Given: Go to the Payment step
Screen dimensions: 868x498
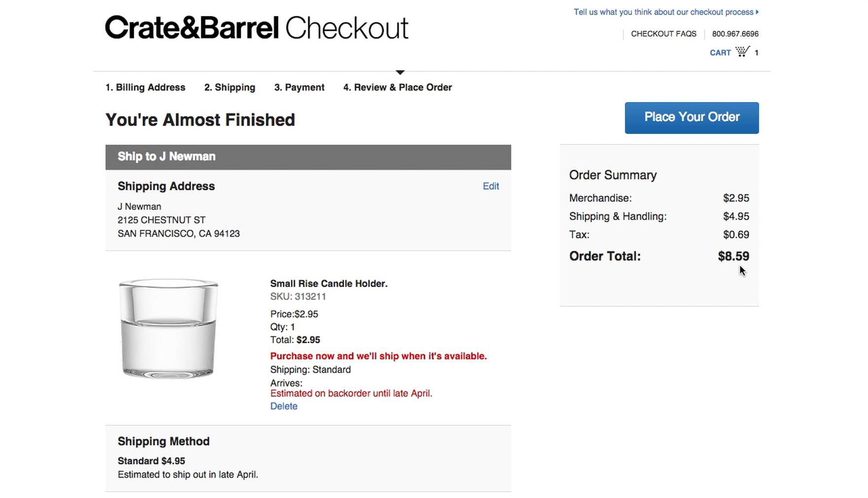Looking at the screenshot, I should tap(299, 87).
